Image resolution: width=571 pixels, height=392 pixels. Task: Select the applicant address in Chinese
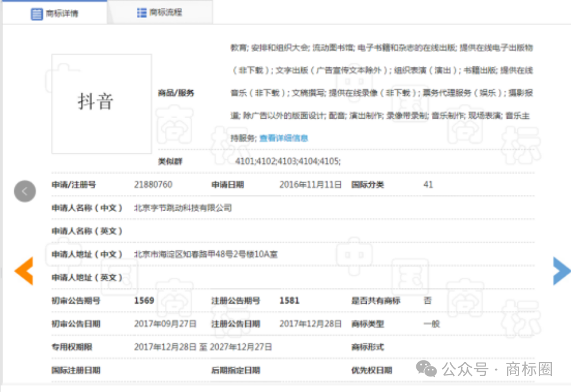(x=205, y=254)
